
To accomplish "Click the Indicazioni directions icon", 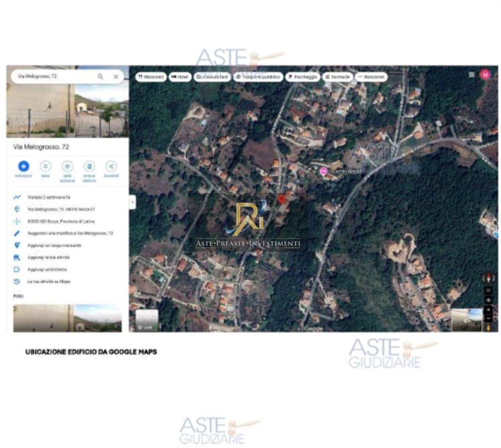I will coord(23,167).
